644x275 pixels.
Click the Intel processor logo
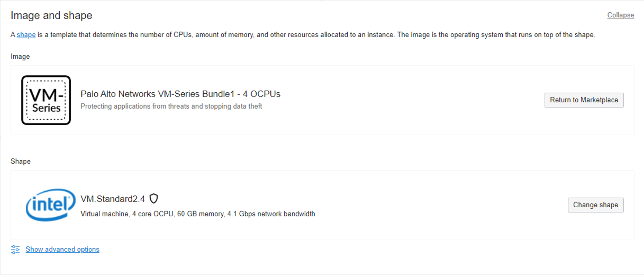(51, 205)
